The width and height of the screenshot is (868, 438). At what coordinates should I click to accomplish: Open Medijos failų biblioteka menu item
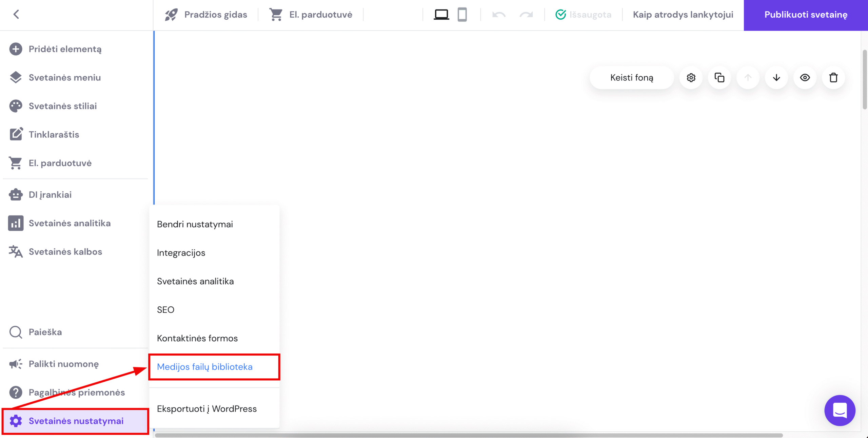pyautogui.click(x=205, y=367)
